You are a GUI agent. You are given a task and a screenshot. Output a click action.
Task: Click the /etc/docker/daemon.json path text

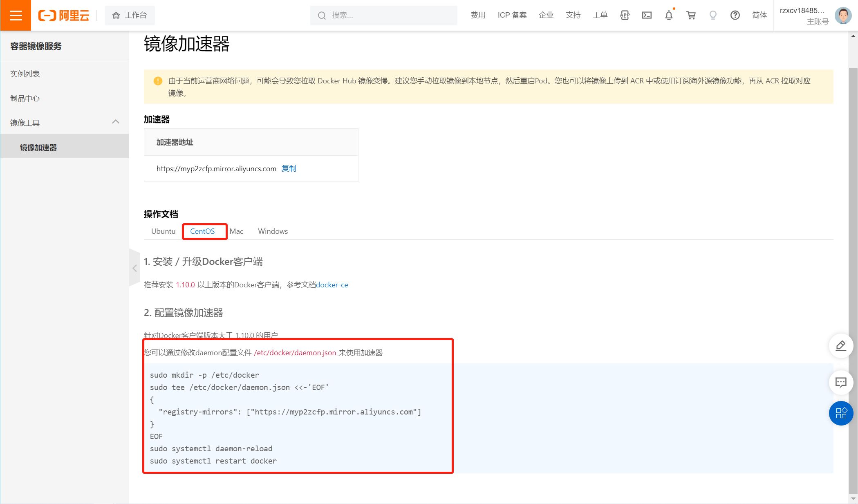tap(295, 353)
